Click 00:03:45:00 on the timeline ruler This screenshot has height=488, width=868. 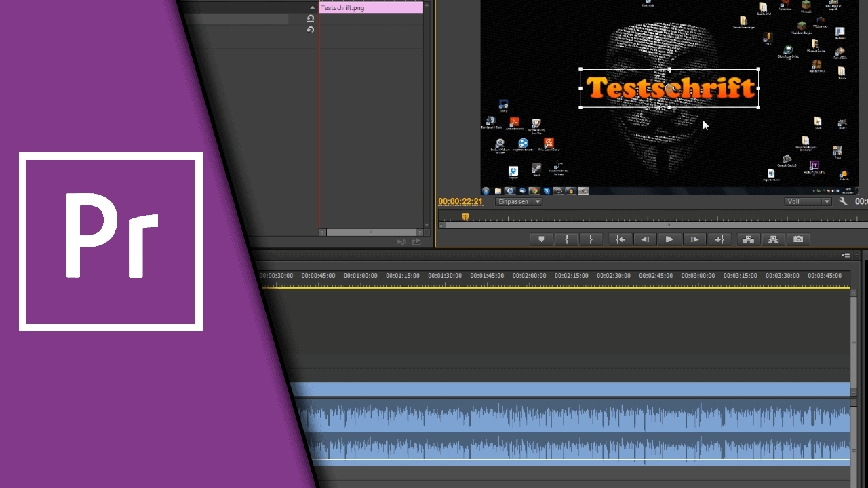(x=825, y=276)
